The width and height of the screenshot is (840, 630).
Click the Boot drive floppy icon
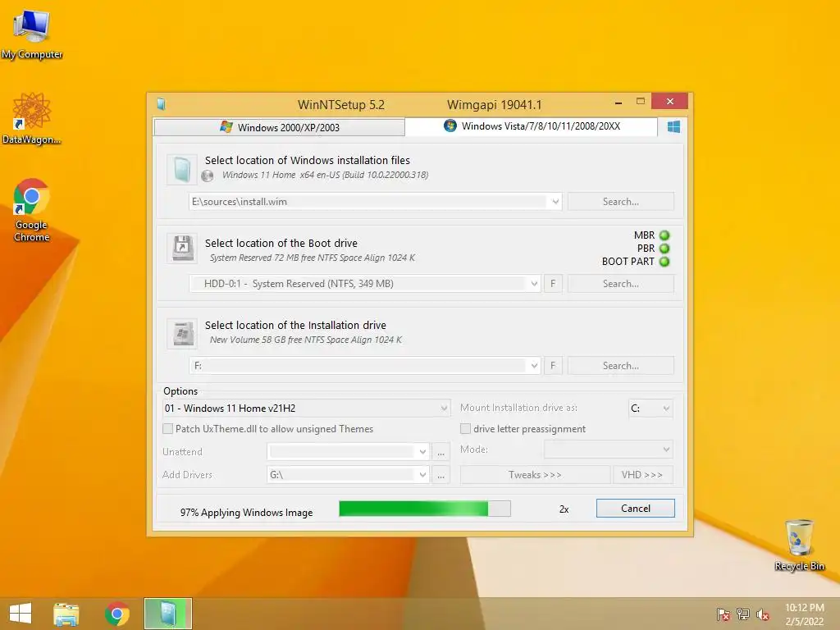(182, 248)
